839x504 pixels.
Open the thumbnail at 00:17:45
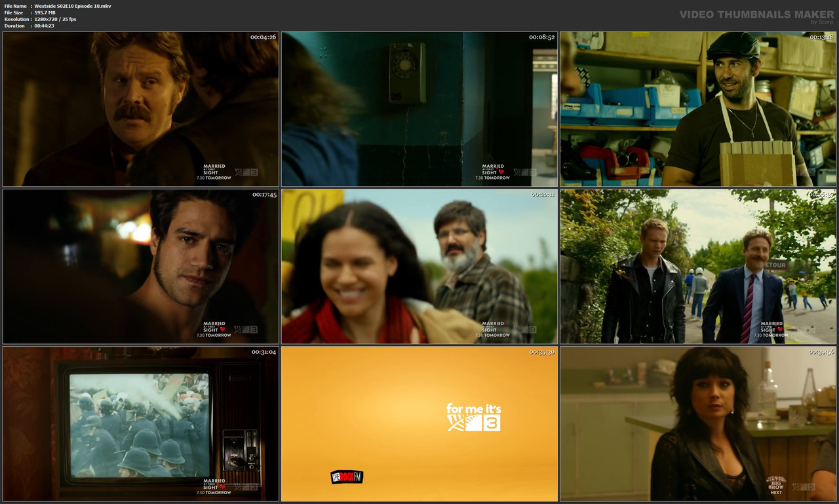pyautogui.click(x=141, y=267)
